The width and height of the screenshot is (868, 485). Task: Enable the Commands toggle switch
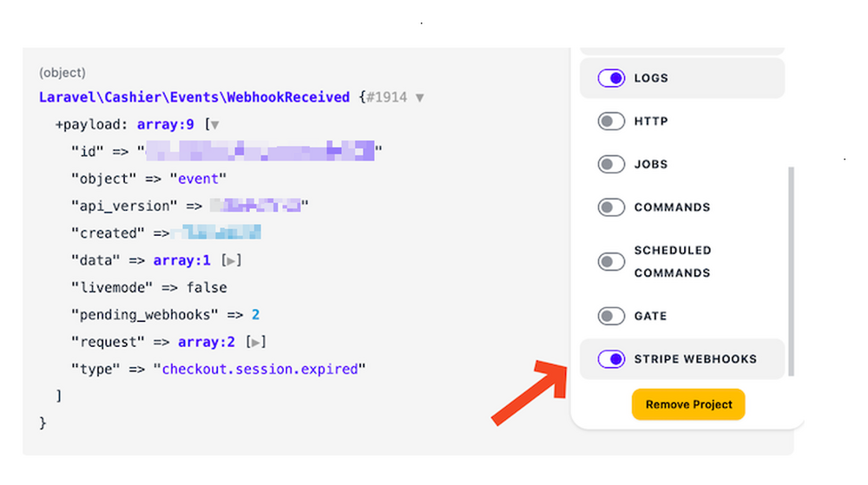pyautogui.click(x=611, y=207)
